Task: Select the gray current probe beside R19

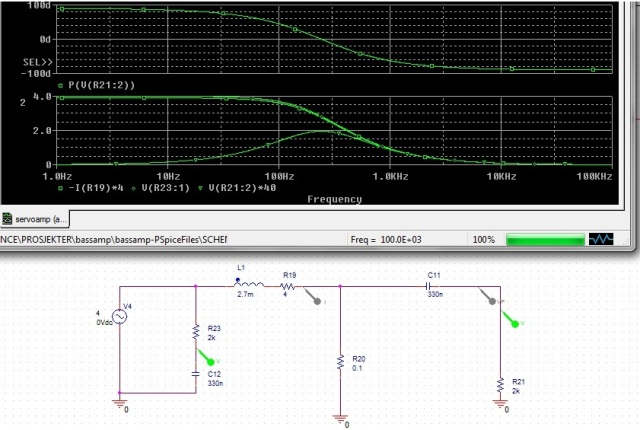Action: [x=313, y=297]
